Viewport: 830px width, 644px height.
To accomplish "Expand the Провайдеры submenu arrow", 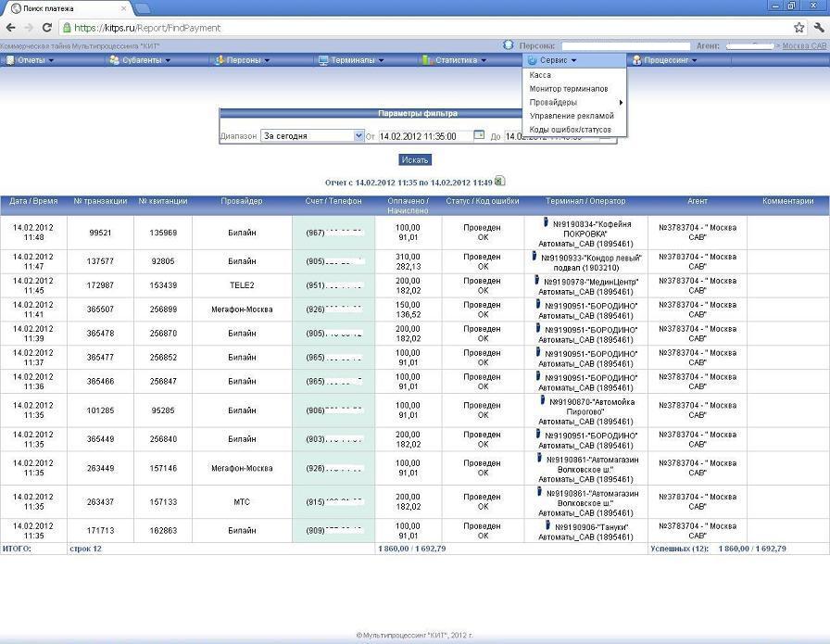I will pyautogui.click(x=621, y=102).
